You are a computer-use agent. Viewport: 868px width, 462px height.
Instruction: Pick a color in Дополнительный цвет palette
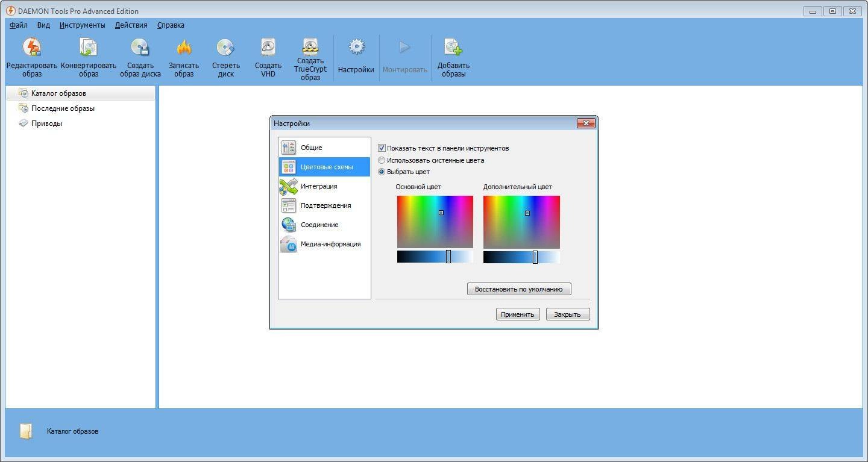point(521,222)
